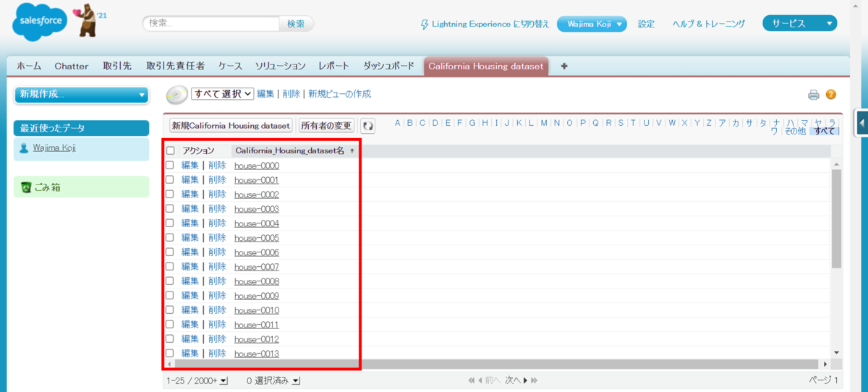This screenshot has width=868, height=392.
Task: Select the California Housing dataset tab
Action: 486,66
